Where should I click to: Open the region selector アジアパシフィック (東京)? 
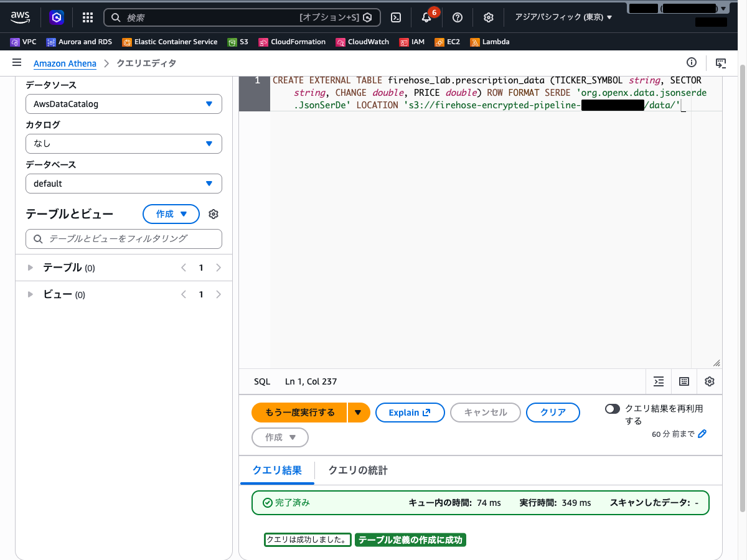point(563,17)
